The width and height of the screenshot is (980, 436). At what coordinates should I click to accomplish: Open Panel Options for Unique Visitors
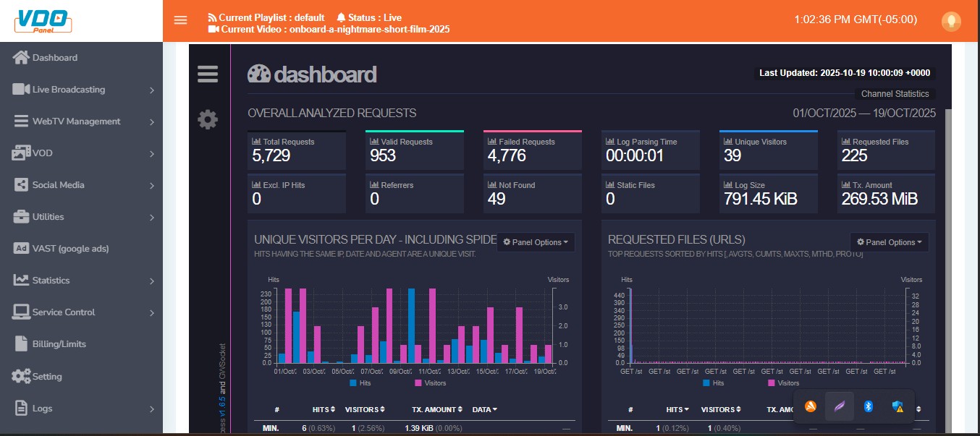(536, 242)
